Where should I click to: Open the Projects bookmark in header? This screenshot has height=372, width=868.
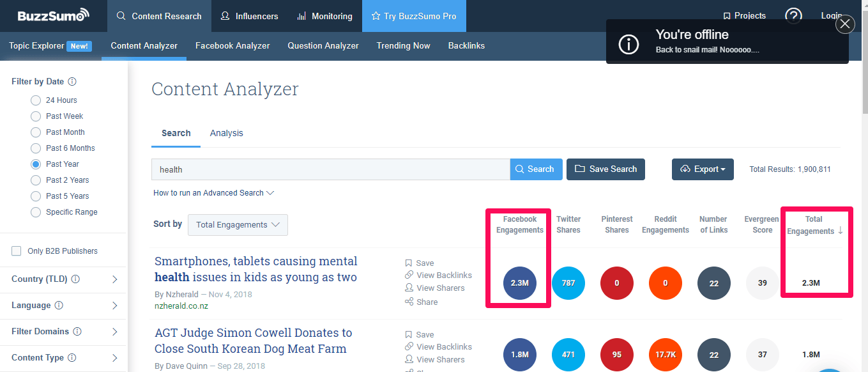coord(744,16)
